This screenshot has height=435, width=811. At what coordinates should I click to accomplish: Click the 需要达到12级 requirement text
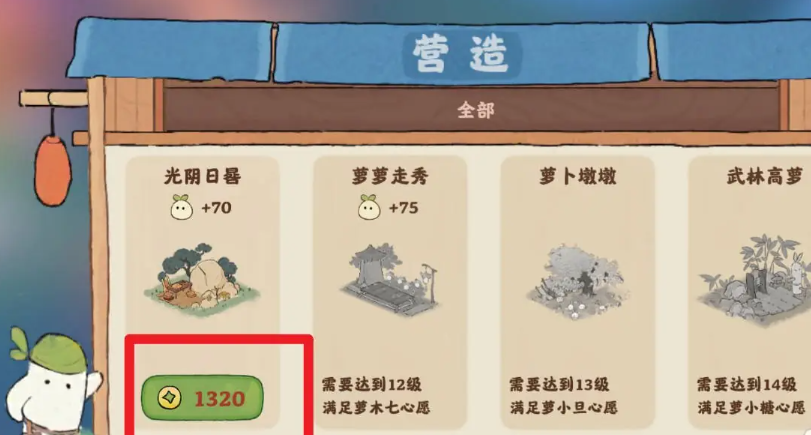tap(372, 384)
